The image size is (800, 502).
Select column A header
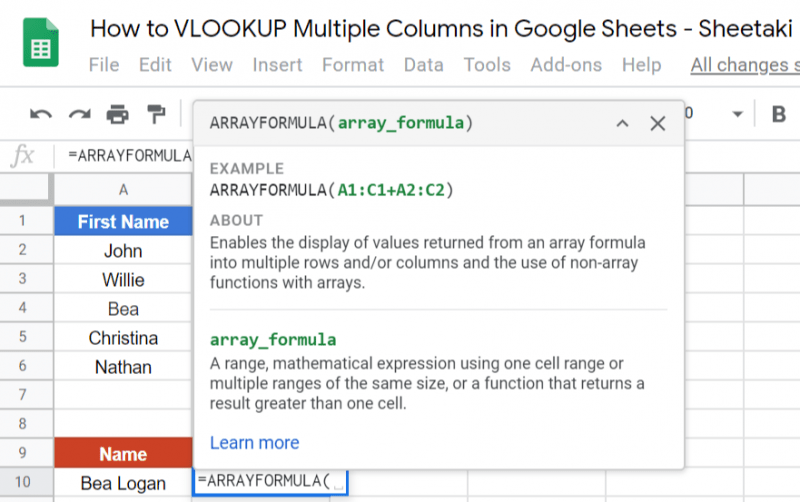click(x=123, y=189)
